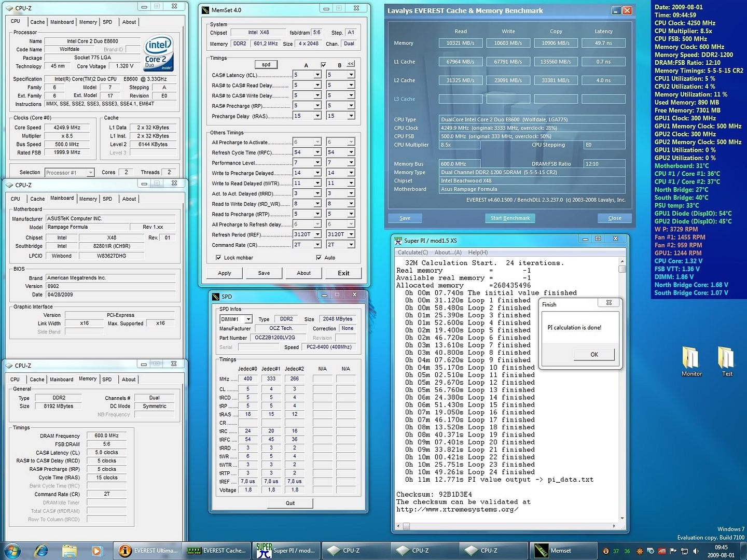The image size is (747, 560).
Task: Click the Memory Read 10321 MB/s field
Action: (x=460, y=43)
